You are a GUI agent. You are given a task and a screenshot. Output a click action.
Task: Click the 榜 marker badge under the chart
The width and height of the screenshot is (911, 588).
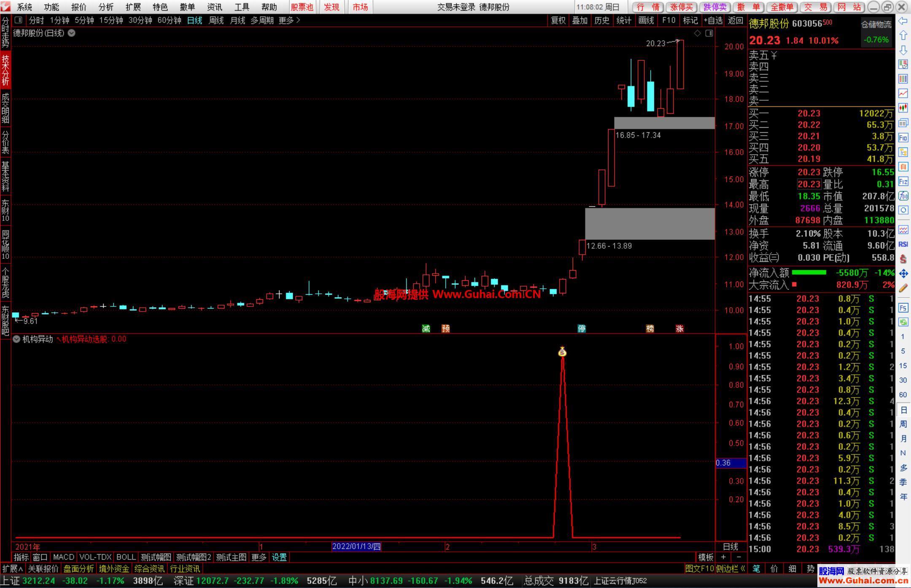pos(650,329)
